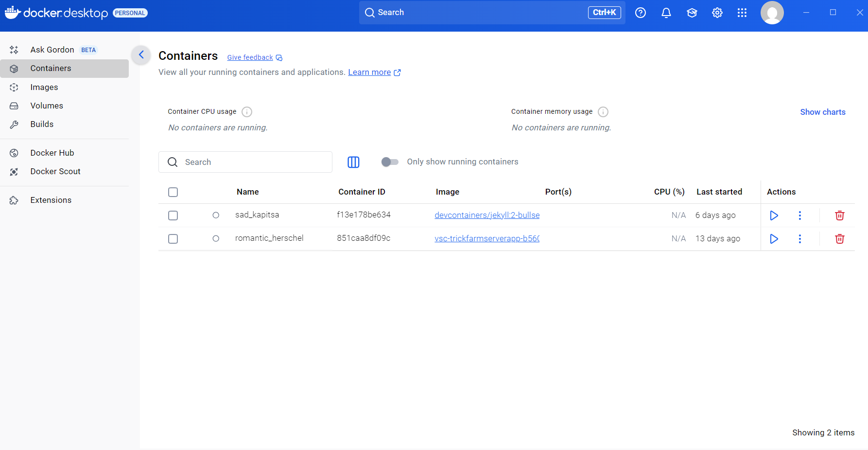Open the apps grid menu icon
This screenshot has height=450, width=868.
coord(742,13)
